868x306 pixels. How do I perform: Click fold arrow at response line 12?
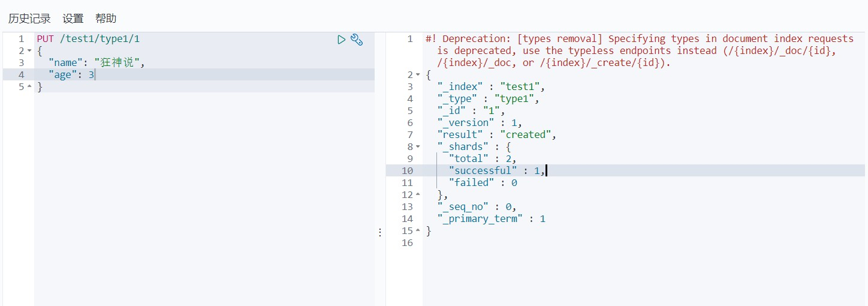[418, 195]
